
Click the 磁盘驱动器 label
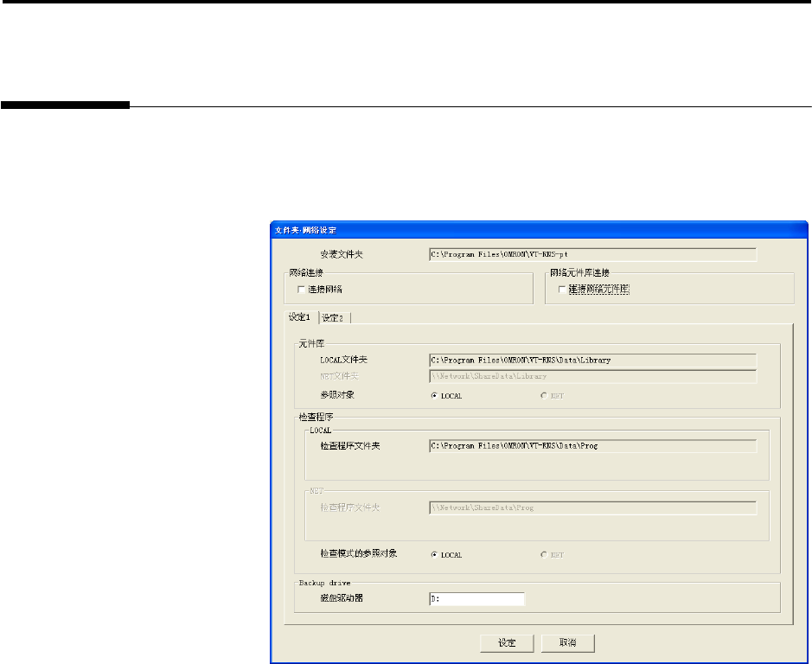tap(342, 598)
